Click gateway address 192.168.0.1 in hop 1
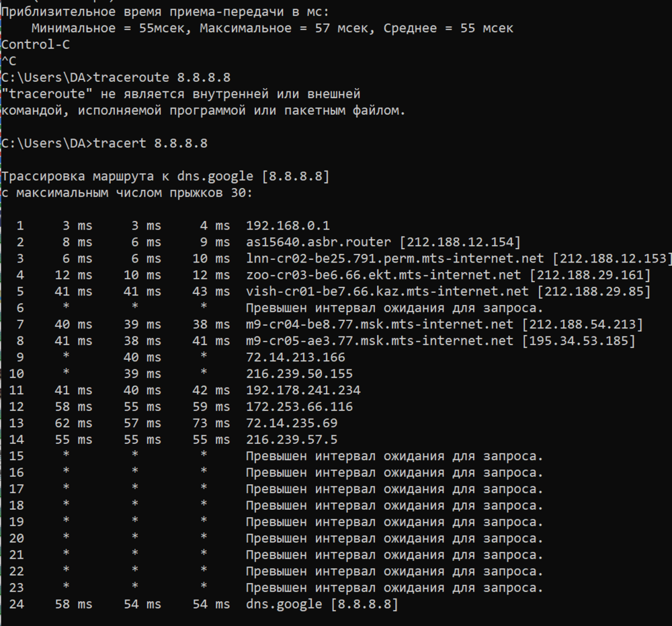This screenshot has width=672, height=626. pos(288,226)
